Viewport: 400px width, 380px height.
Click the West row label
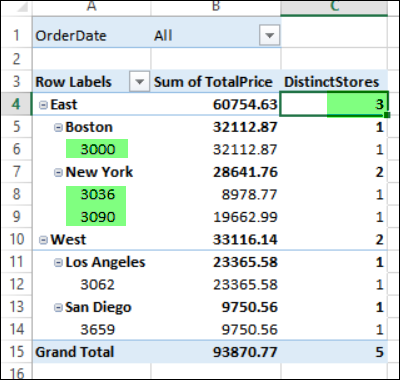tap(68, 240)
